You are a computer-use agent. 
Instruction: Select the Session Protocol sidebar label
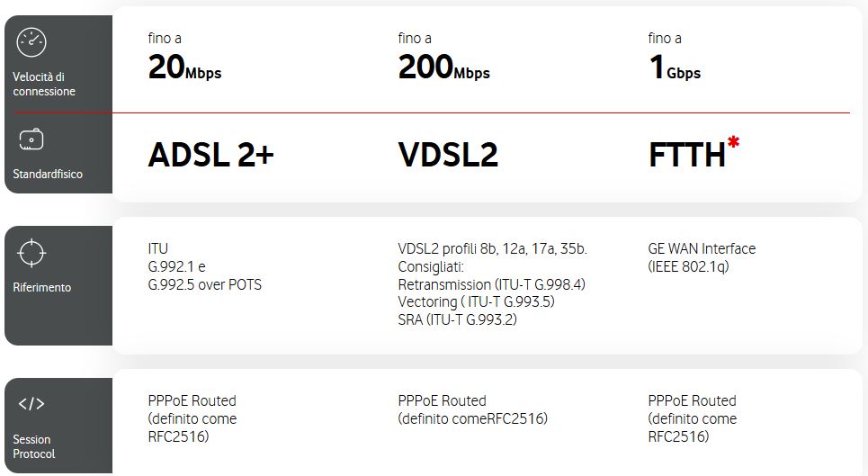34,446
